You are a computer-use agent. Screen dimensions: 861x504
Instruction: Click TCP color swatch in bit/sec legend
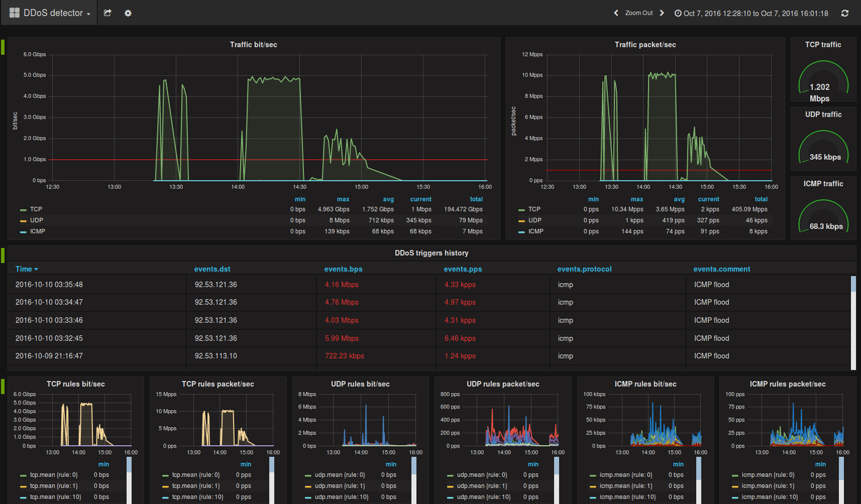click(x=23, y=210)
